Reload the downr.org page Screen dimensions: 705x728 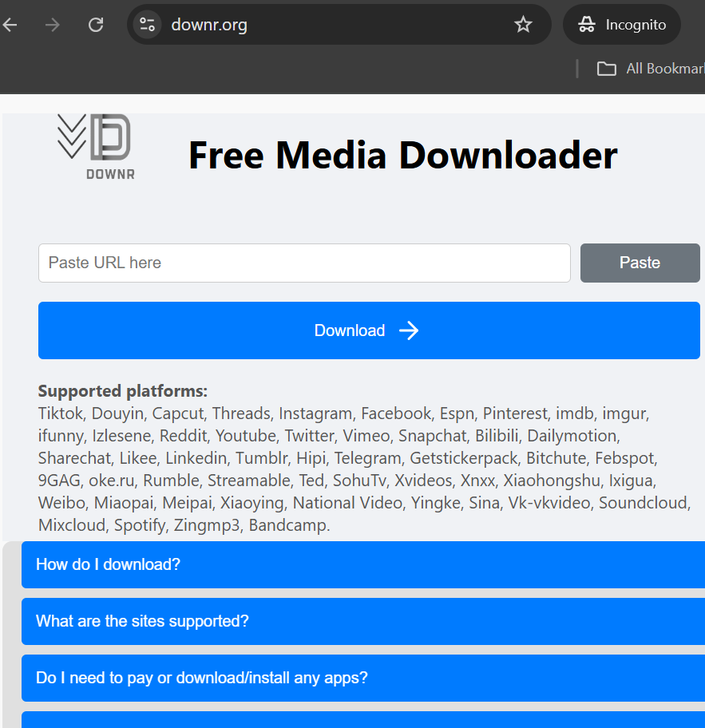[x=96, y=25]
